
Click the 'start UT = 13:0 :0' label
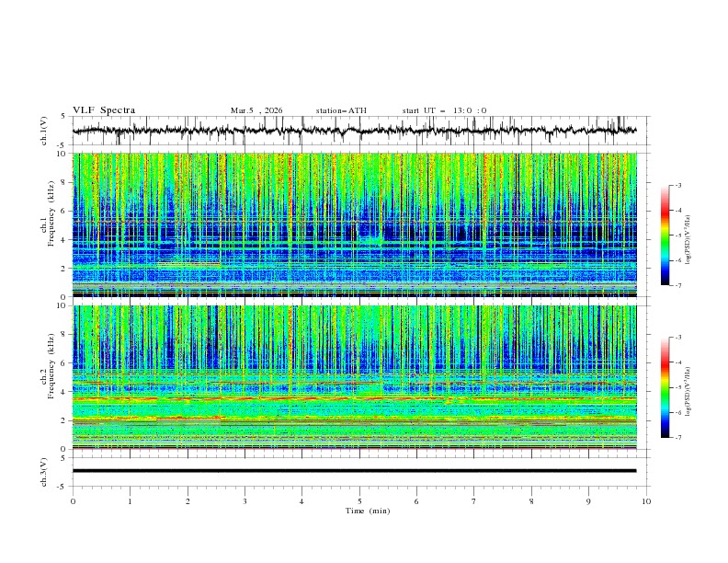point(444,110)
